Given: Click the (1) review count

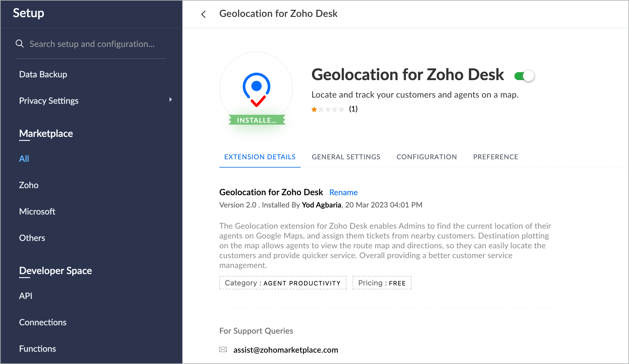Looking at the screenshot, I should tap(353, 109).
